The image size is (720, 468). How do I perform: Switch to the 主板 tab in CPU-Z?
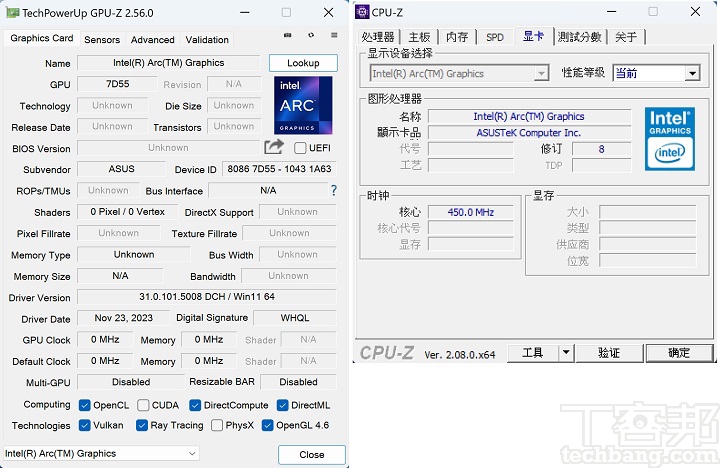[x=419, y=37]
